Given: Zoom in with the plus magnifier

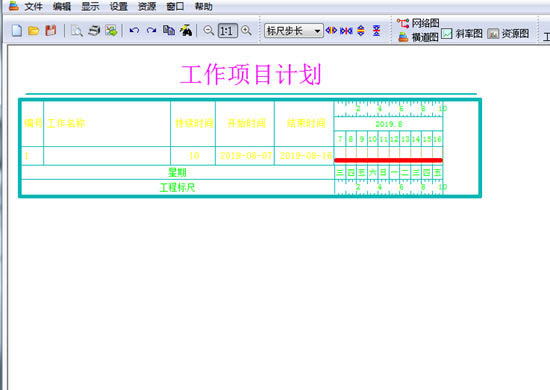Looking at the screenshot, I should pos(247,31).
